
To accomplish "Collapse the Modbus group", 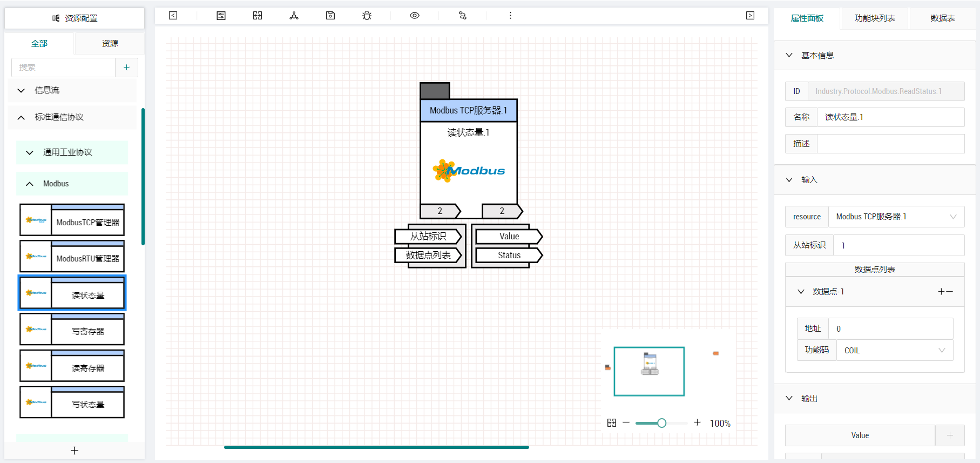I will pos(72,184).
